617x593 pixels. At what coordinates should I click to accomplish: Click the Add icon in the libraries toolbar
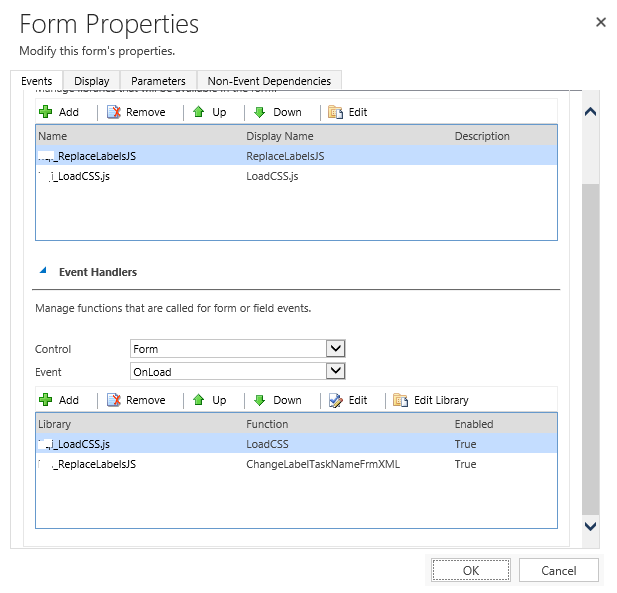pyautogui.click(x=45, y=112)
